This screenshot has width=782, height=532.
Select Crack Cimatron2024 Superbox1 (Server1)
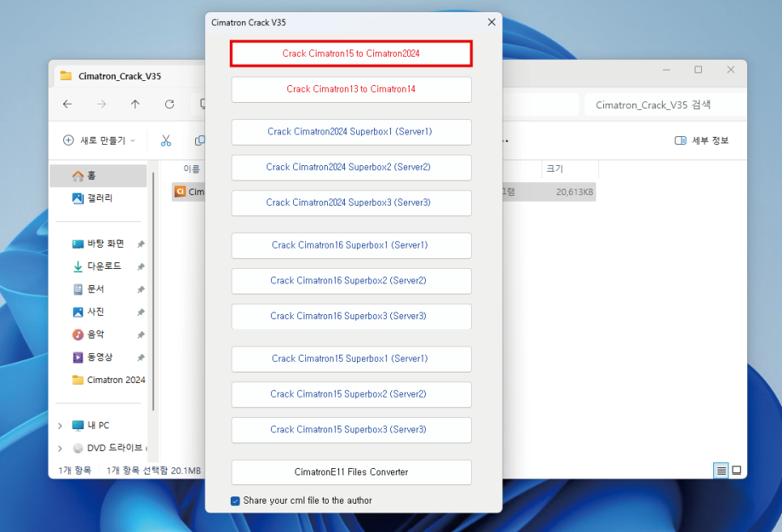pos(351,132)
